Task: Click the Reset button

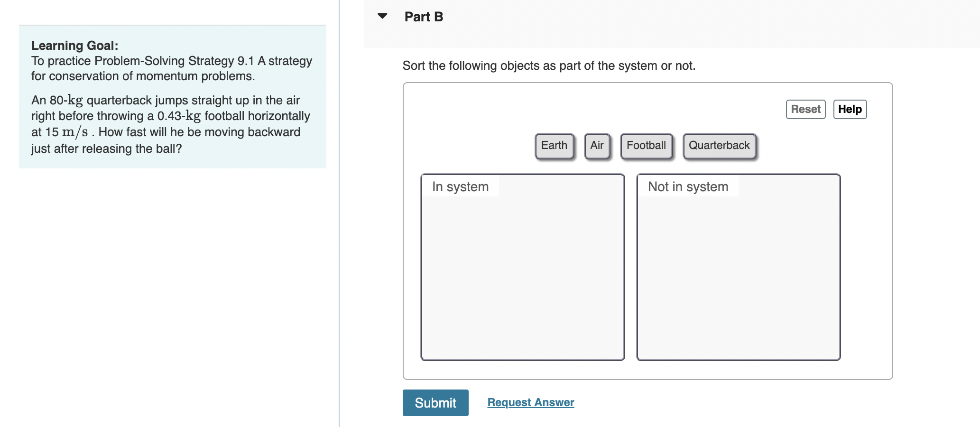Action: click(x=805, y=109)
